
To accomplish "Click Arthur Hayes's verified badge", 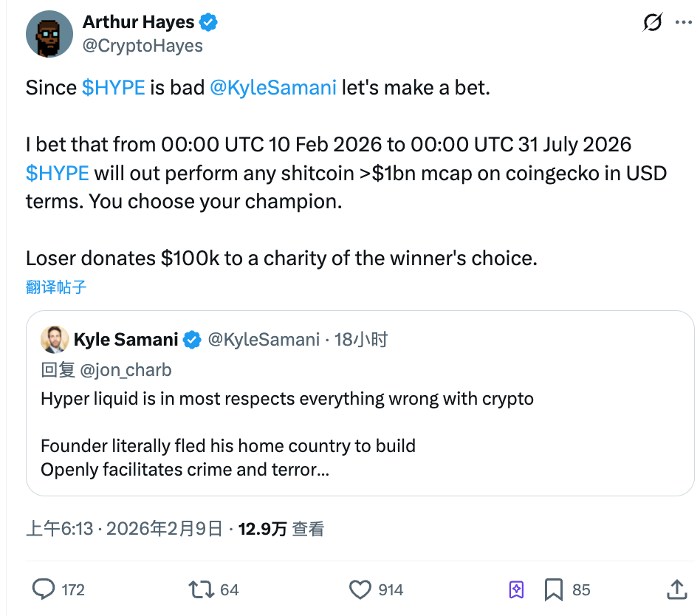I will click(x=209, y=23).
